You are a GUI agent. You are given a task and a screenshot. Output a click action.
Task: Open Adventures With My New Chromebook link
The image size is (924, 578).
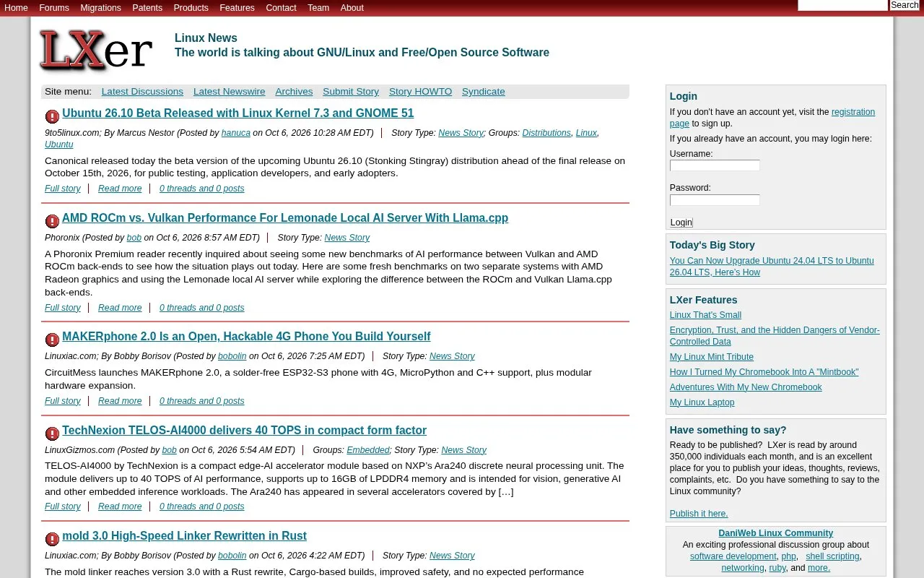point(746,387)
